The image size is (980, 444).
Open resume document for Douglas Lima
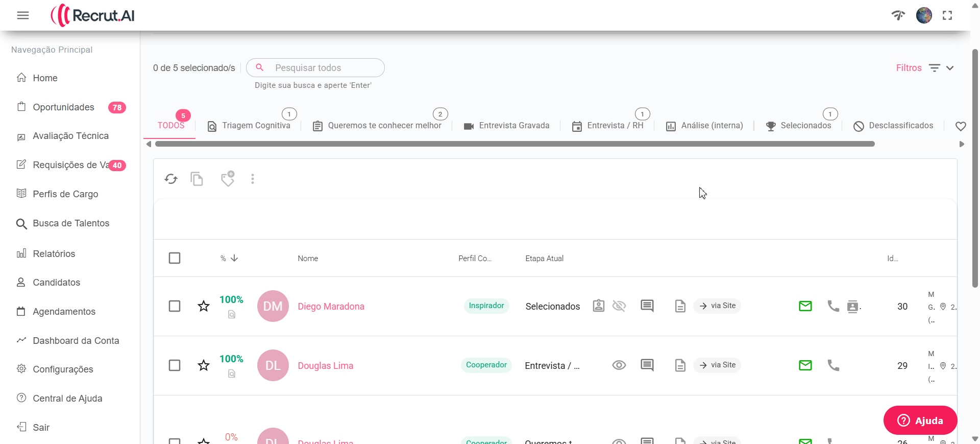[680, 365]
